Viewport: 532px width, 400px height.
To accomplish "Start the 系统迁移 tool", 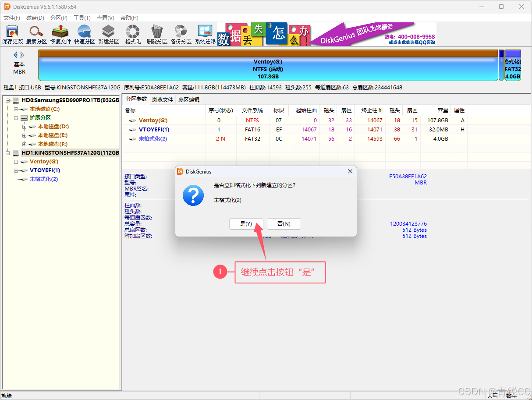I will coord(205,35).
